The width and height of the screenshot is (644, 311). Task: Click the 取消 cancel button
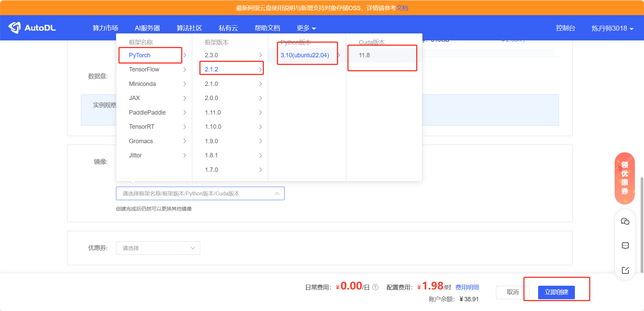513,292
